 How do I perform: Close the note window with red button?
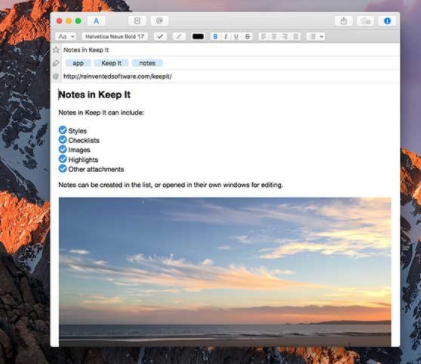point(59,21)
